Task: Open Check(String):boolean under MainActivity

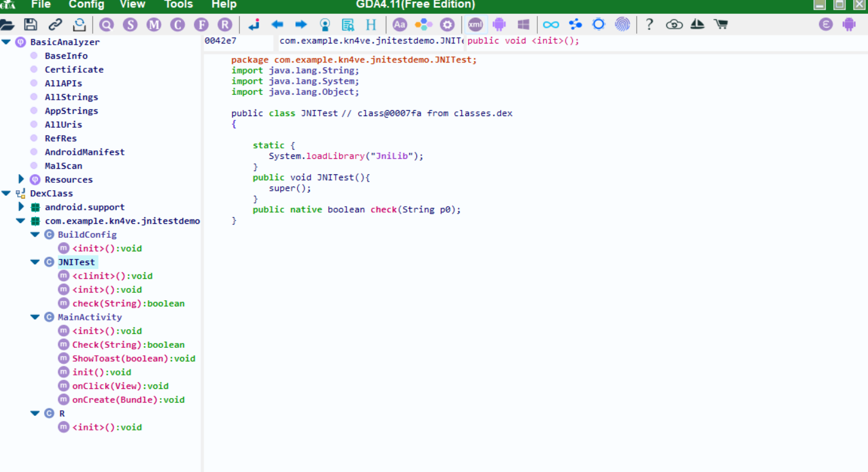Action: pyautogui.click(x=128, y=345)
